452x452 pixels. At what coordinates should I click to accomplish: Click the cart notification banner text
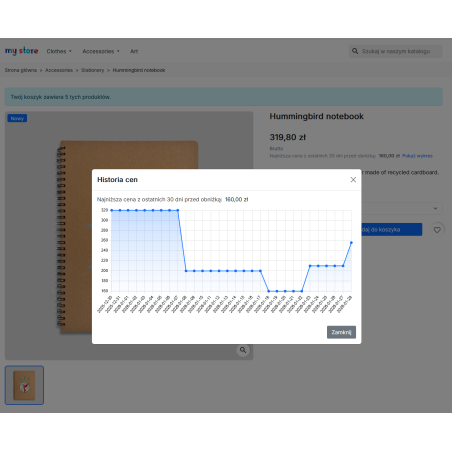(61, 97)
